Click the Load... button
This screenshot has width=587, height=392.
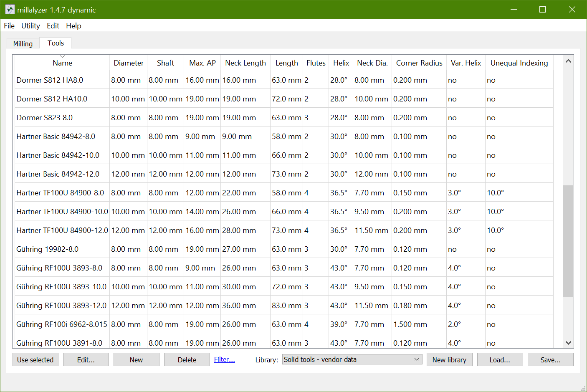[500, 360]
